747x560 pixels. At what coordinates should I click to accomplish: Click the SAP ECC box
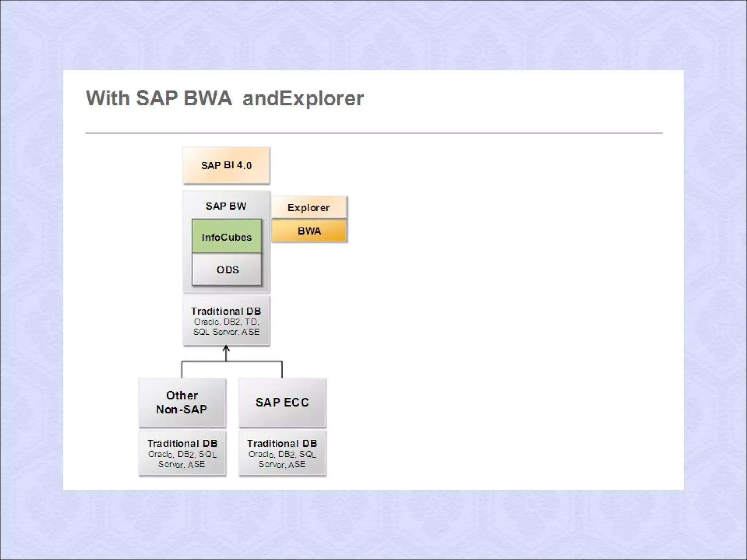click(282, 402)
